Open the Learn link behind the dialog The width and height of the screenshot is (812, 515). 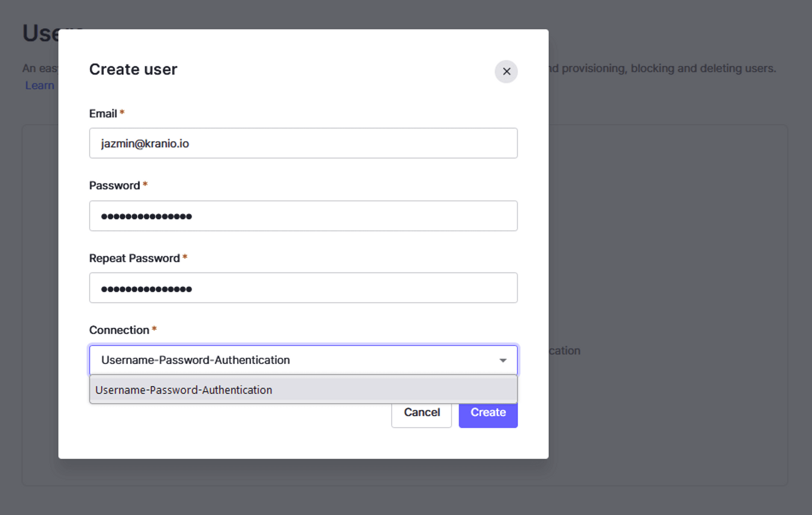pos(40,85)
